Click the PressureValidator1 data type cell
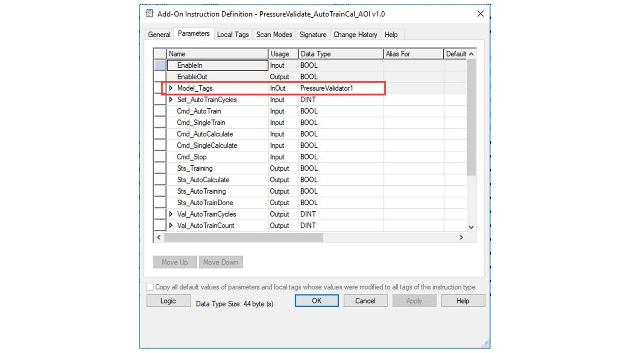This screenshot has height=353, width=644. point(341,88)
